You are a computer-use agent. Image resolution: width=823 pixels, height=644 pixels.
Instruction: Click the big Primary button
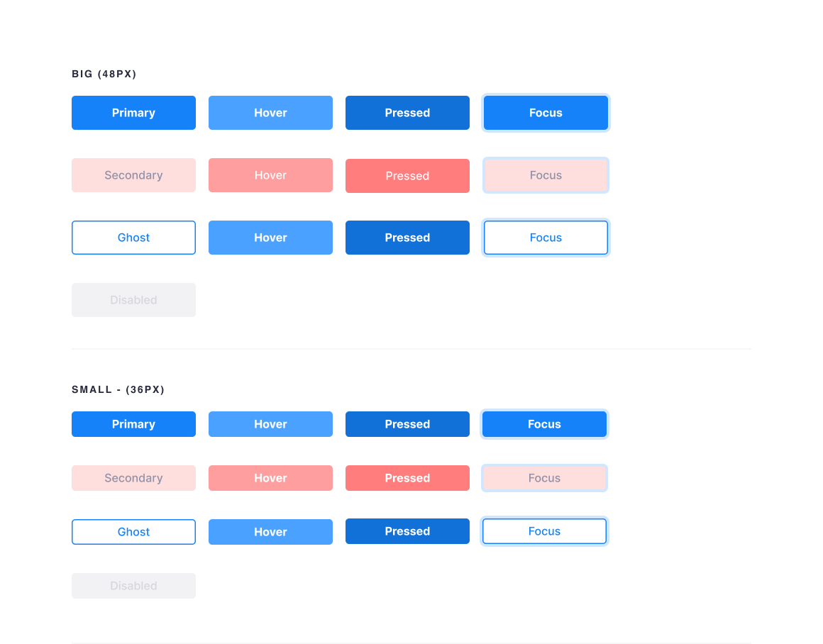(133, 112)
